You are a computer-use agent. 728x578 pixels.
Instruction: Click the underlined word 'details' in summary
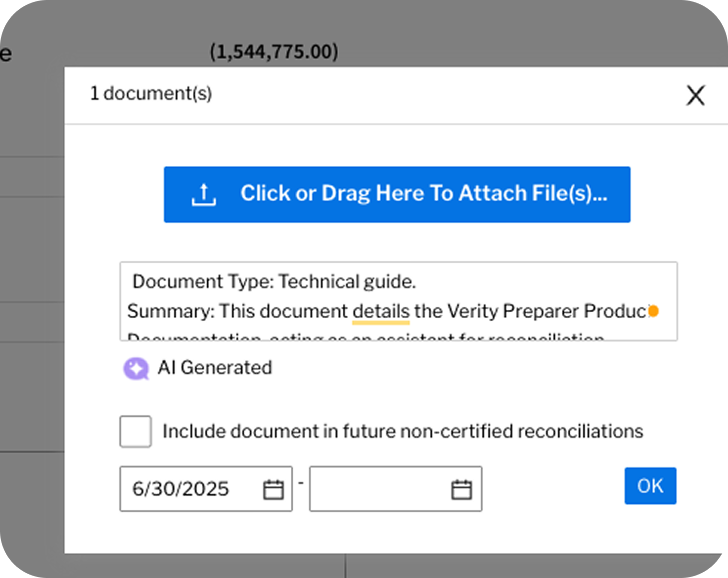(x=381, y=311)
